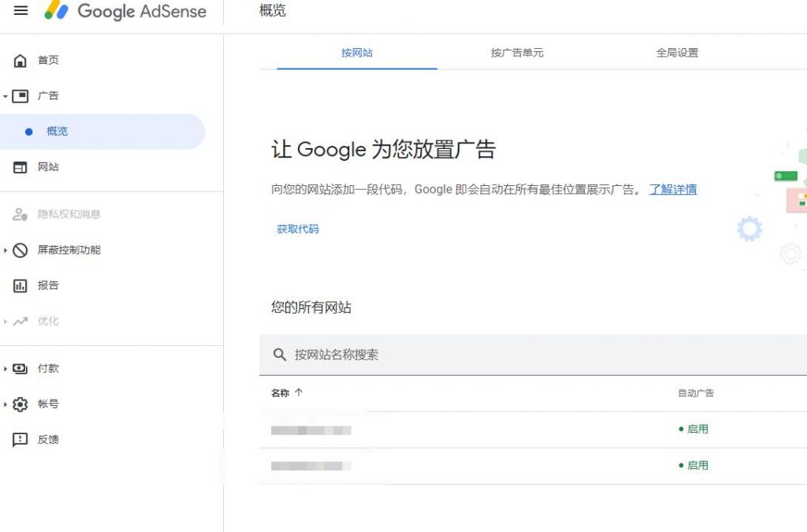807x532 pixels.
Task: Click the sort arrow next to 名称
Action: click(299, 392)
